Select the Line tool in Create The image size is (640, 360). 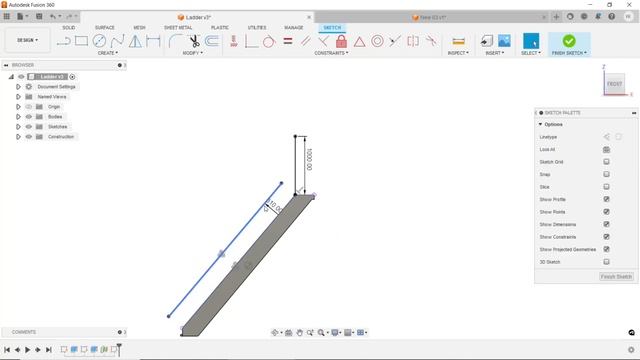click(64, 41)
